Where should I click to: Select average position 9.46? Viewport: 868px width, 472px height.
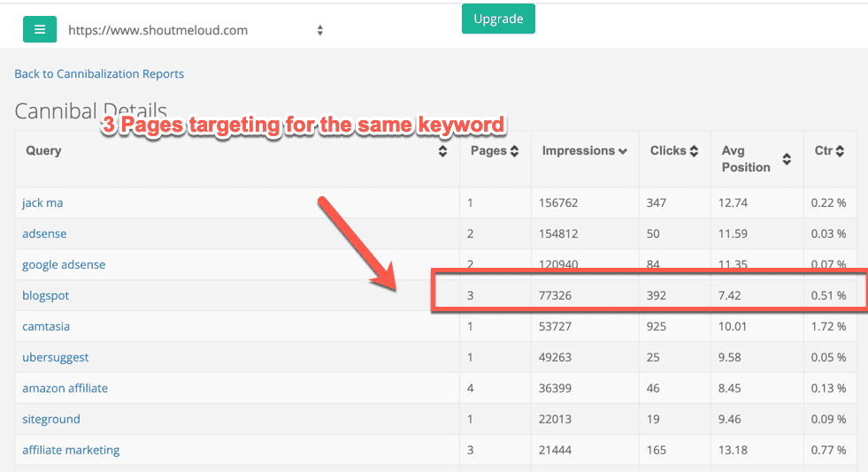[x=730, y=420]
